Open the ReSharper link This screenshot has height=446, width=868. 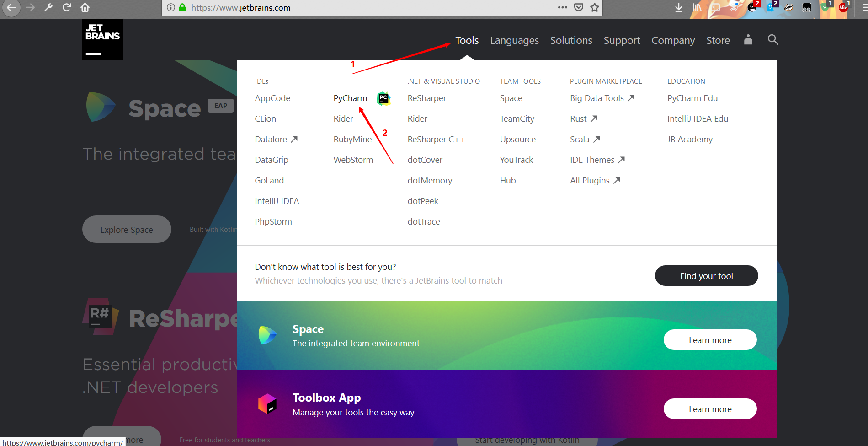point(426,98)
